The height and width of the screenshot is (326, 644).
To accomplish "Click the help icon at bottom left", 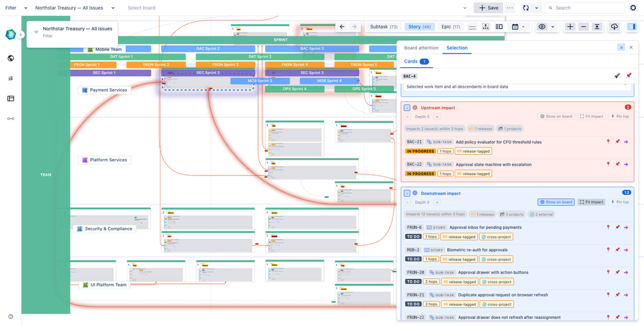I will (11, 316).
